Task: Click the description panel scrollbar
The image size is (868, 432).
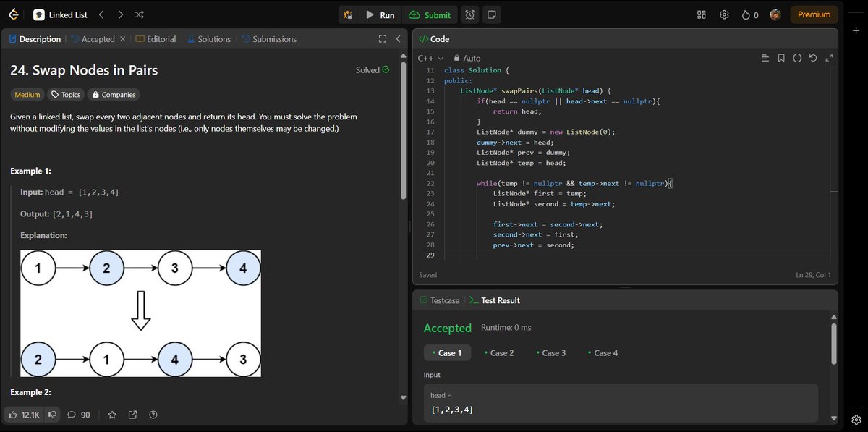Action: [404, 130]
